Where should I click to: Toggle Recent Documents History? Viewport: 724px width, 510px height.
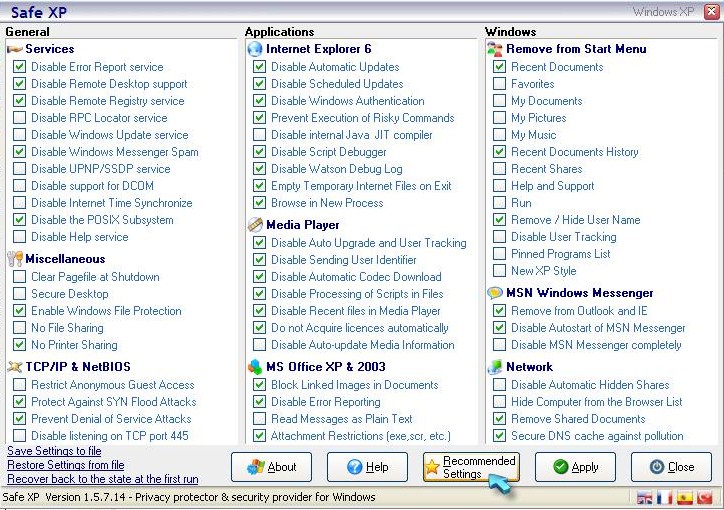tap(499, 151)
